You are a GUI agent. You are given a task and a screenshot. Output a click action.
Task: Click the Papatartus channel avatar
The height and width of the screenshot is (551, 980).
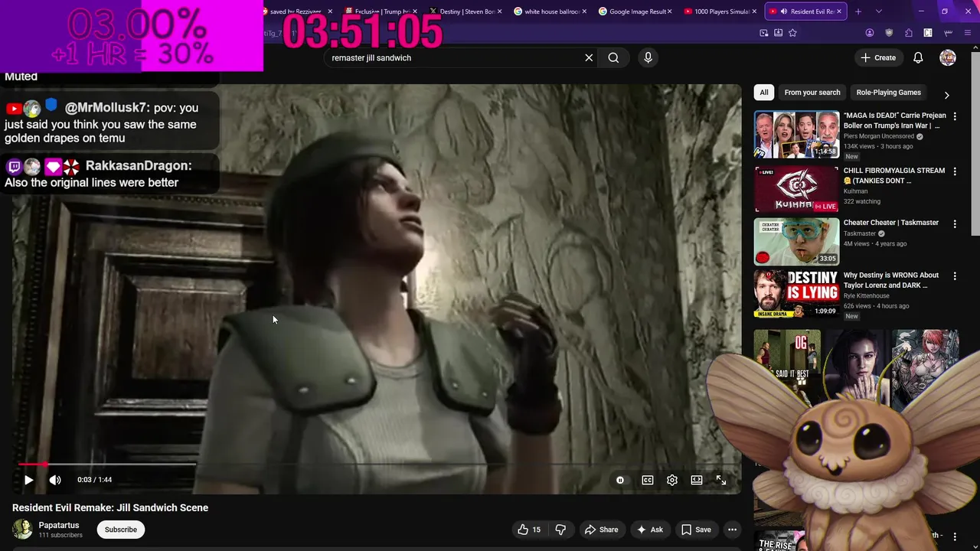click(22, 529)
